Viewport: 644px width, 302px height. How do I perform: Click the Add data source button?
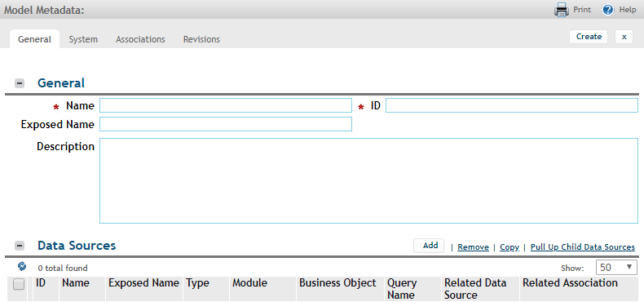click(429, 246)
